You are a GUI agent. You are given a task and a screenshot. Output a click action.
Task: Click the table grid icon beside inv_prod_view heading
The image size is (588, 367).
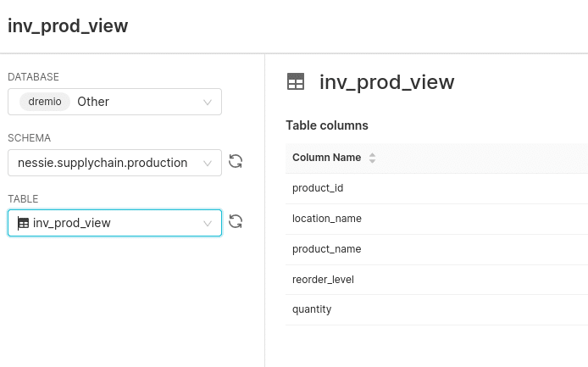[x=296, y=82]
